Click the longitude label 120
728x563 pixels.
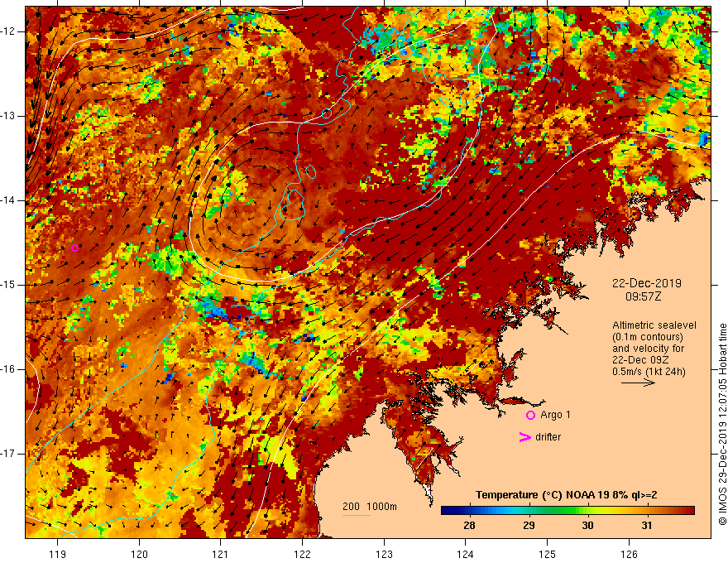(139, 554)
